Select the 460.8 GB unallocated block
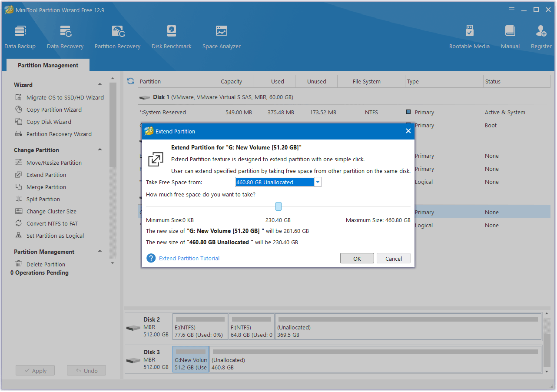Viewport: 557px width, 392px height. pyautogui.click(x=375, y=359)
